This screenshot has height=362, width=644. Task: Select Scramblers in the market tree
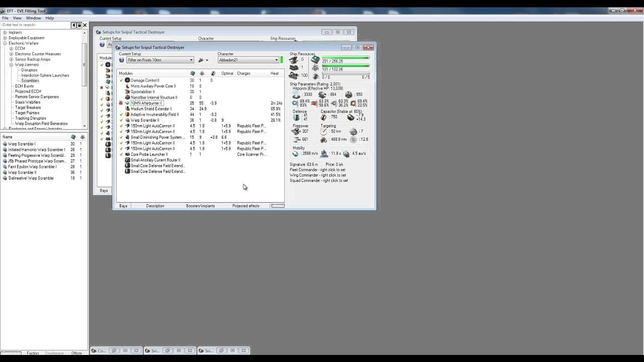coord(30,81)
